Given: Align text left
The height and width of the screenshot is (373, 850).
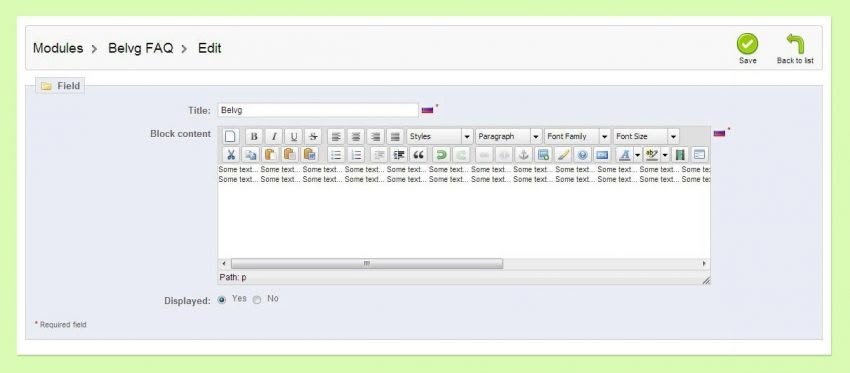Looking at the screenshot, I should [337, 137].
